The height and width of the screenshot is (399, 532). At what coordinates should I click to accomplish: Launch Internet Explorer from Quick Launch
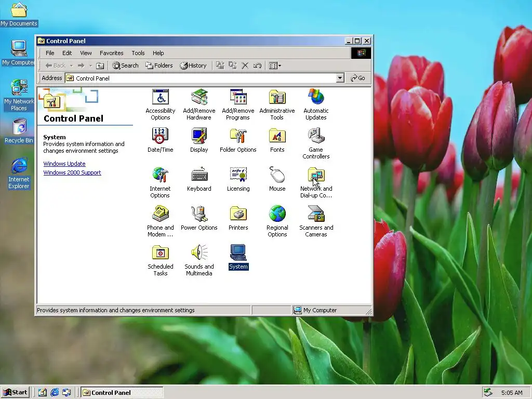tap(55, 393)
